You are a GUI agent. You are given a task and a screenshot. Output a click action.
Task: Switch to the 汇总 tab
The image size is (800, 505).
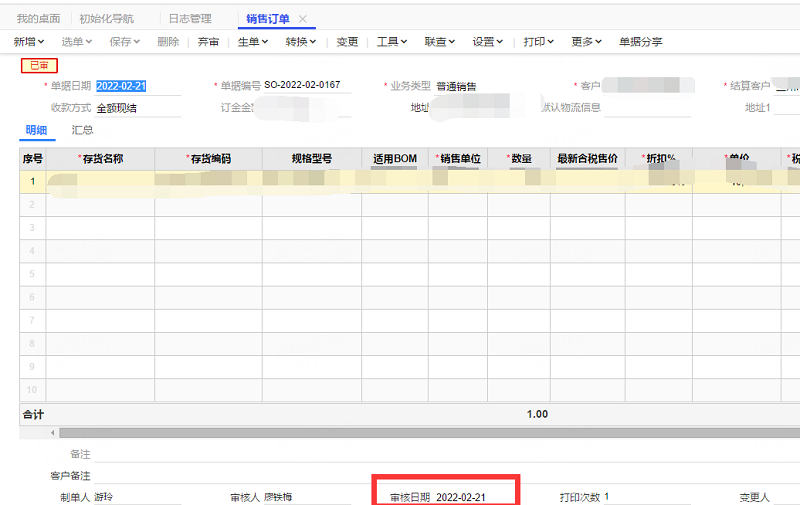pyautogui.click(x=82, y=130)
